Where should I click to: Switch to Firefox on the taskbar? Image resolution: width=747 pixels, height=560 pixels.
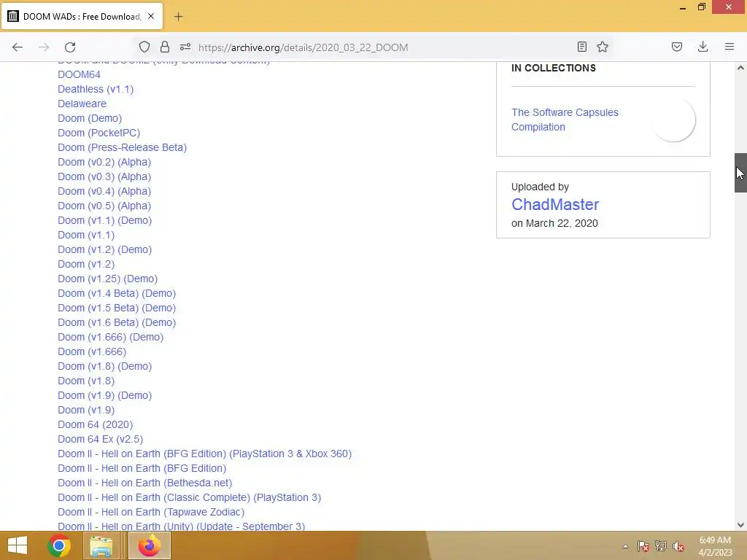[x=149, y=545]
